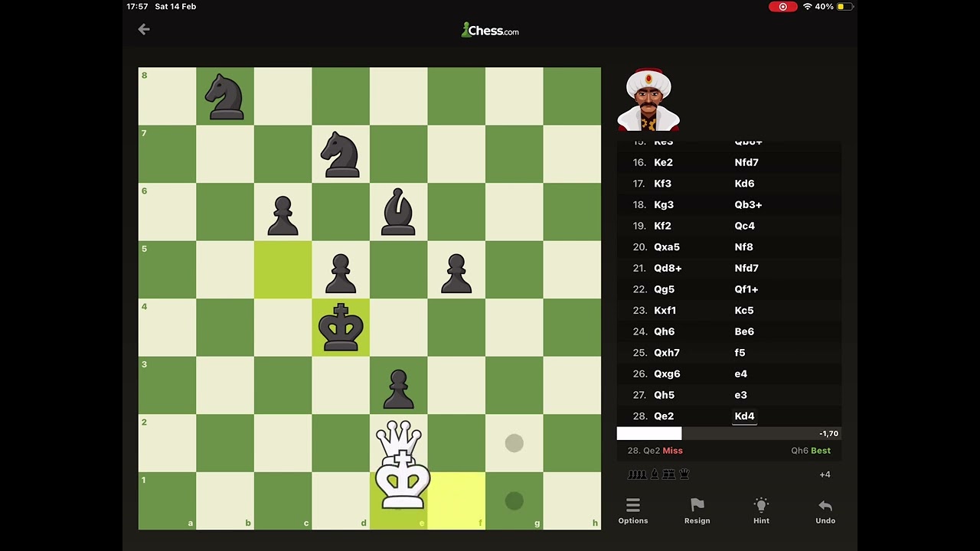Tap the 'Qh6 Best' suggestion label
Image resolution: width=980 pixels, height=551 pixels.
coord(811,451)
